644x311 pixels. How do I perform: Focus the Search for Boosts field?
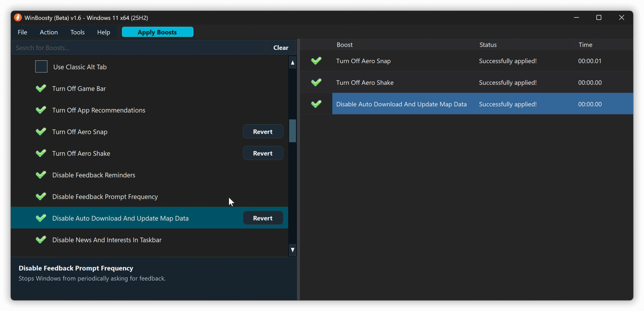(x=139, y=47)
